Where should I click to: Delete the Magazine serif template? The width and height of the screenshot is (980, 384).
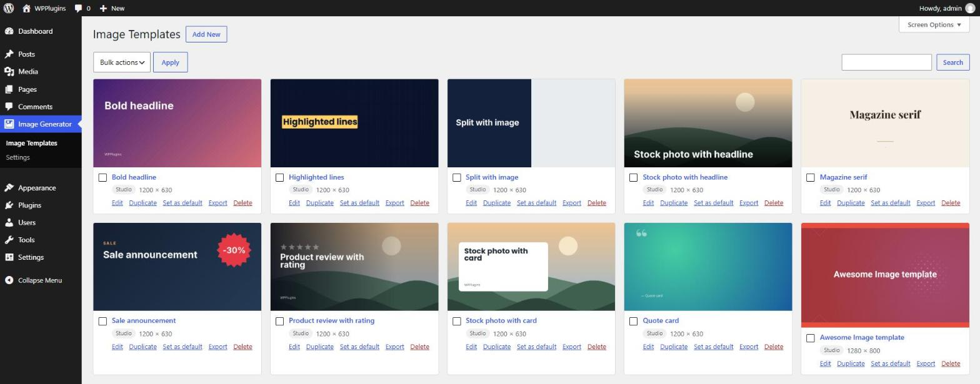[951, 203]
